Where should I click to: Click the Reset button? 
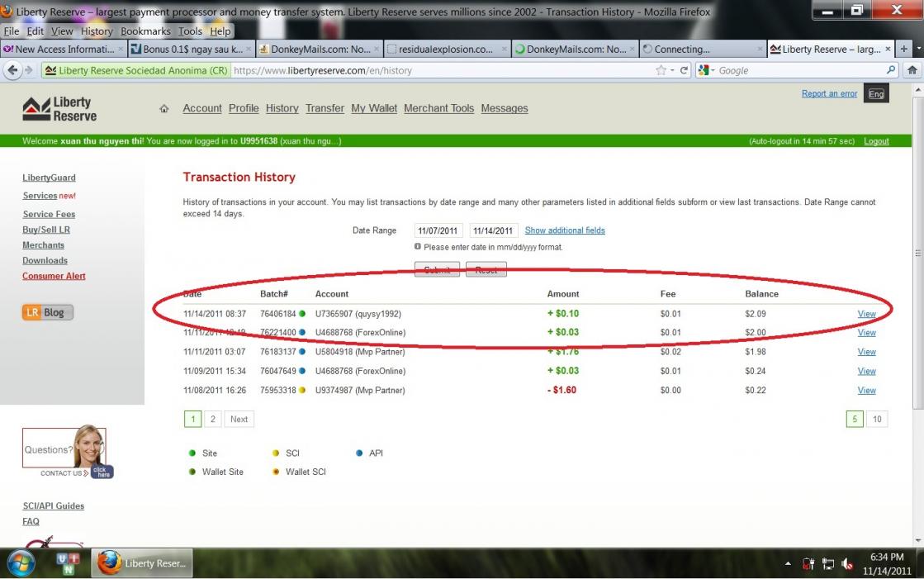(x=486, y=269)
